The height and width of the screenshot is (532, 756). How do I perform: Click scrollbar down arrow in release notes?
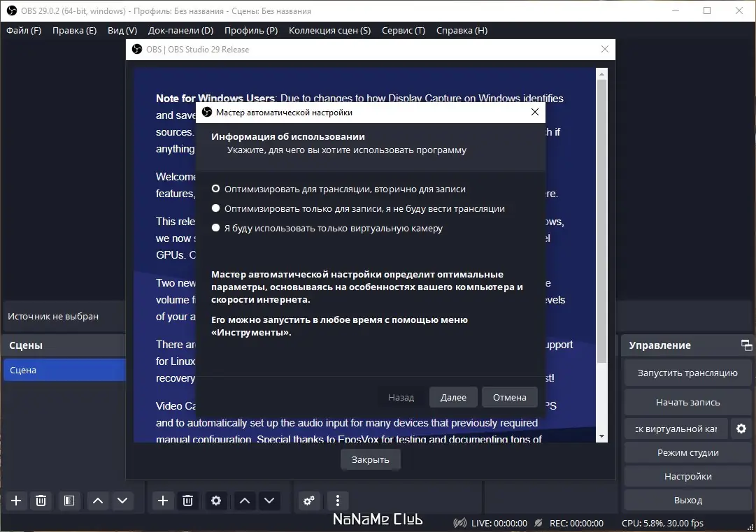point(601,437)
